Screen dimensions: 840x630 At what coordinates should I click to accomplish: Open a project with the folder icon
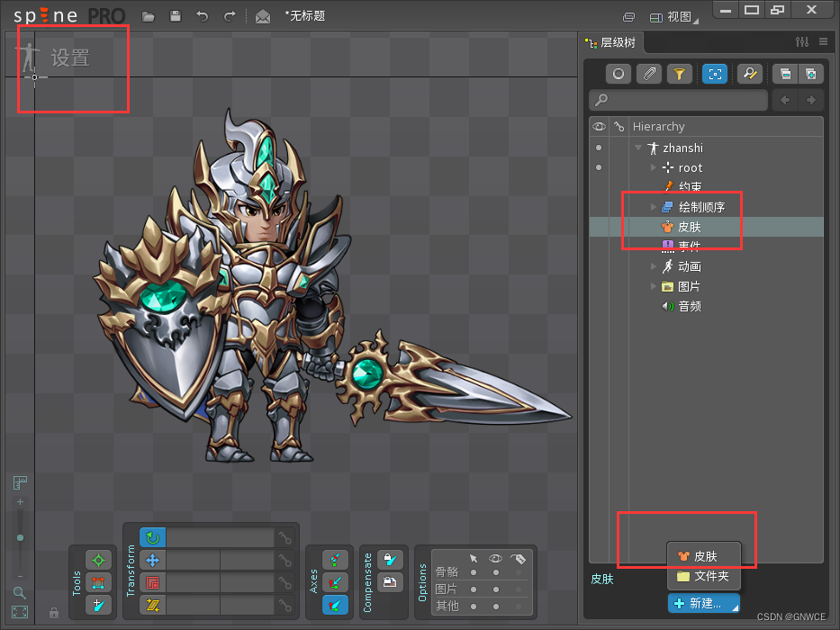(149, 16)
